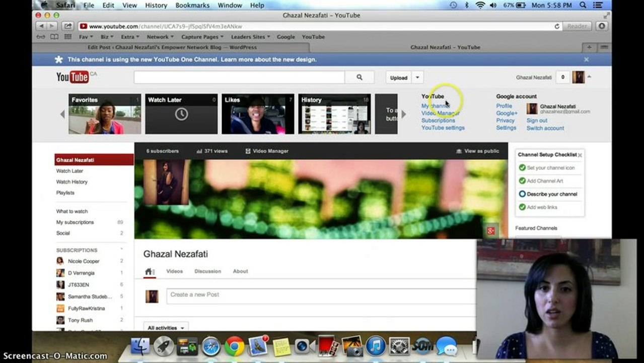Open the Likes playlist thumbnail
Viewport: 644px width, 363px height.
tap(258, 114)
